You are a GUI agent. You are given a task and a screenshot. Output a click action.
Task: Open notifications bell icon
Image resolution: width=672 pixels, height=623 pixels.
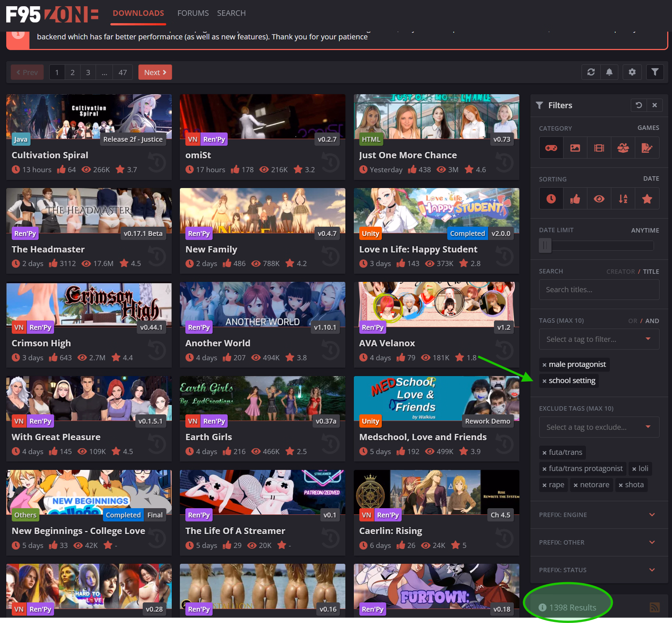[609, 72]
